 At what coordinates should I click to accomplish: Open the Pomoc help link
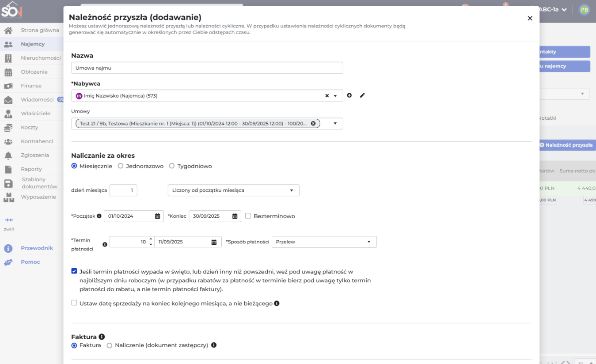30,262
